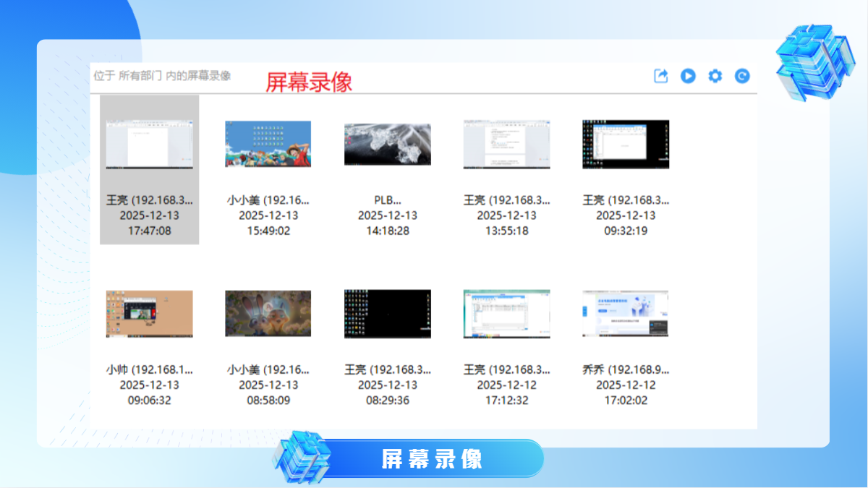Select 王亮 recording thumbnail from 17:47:08

pos(149,144)
